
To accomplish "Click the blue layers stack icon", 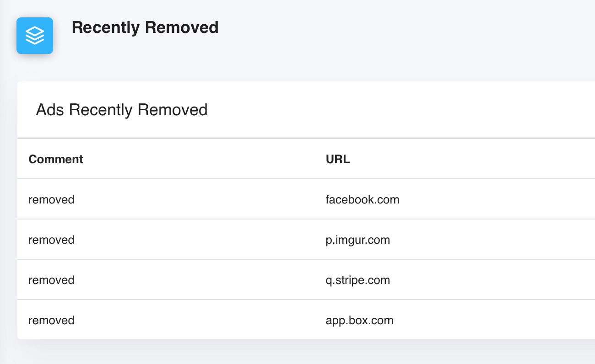I will [x=35, y=36].
